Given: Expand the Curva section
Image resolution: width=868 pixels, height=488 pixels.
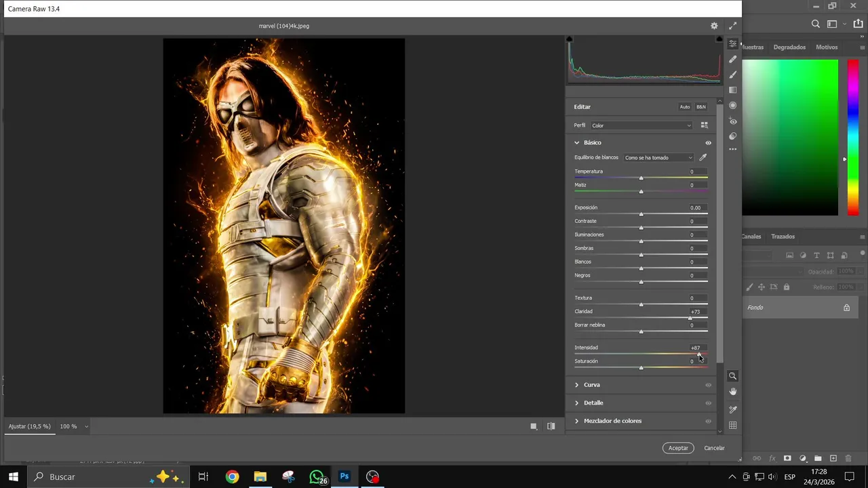Looking at the screenshot, I should [x=576, y=385].
